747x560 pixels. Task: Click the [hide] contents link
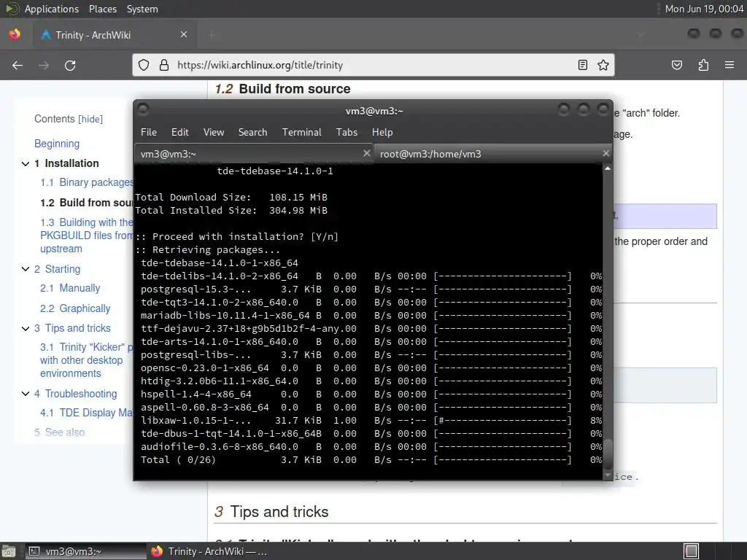(90, 119)
